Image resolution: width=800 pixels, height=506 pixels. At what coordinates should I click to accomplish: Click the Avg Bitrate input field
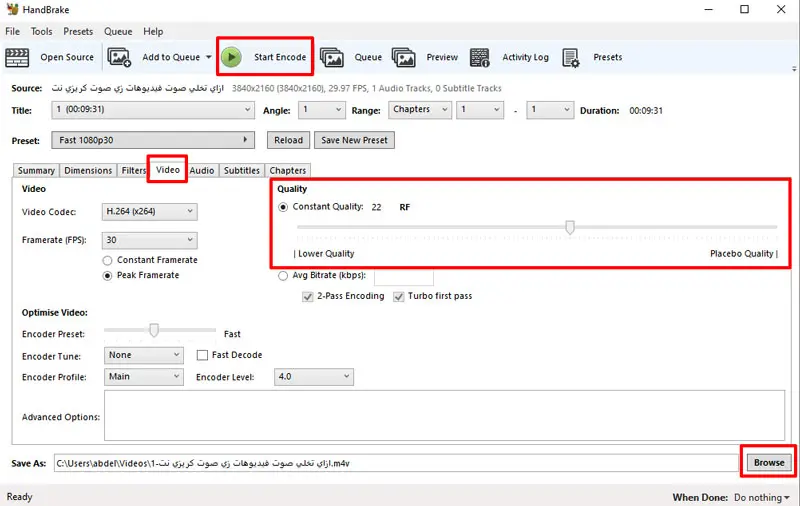pos(404,277)
